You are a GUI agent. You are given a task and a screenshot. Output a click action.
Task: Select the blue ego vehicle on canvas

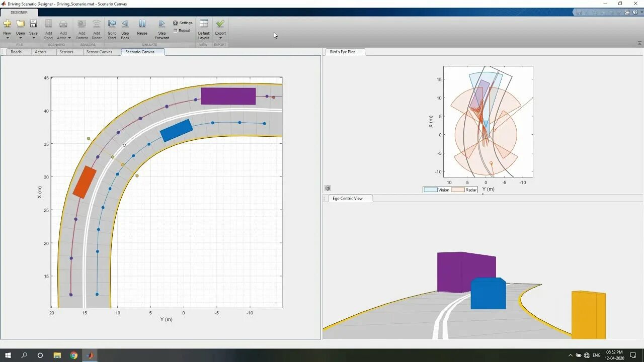click(176, 130)
